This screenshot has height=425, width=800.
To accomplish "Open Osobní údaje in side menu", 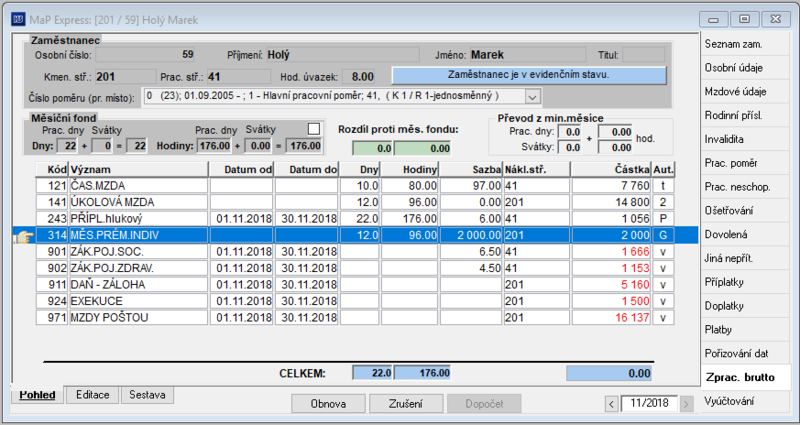I will point(745,68).
